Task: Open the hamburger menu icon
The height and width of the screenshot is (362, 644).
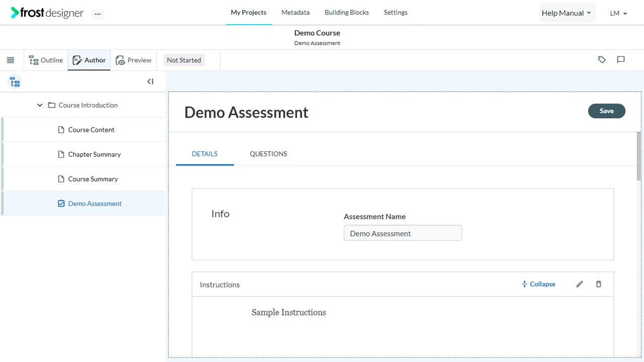Action: 11,60
